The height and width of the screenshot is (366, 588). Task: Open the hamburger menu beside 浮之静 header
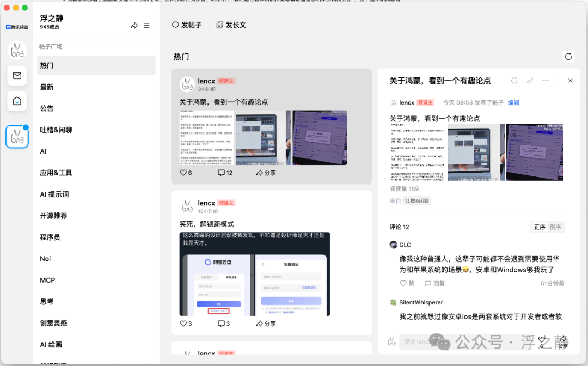[x=146, y=26]
